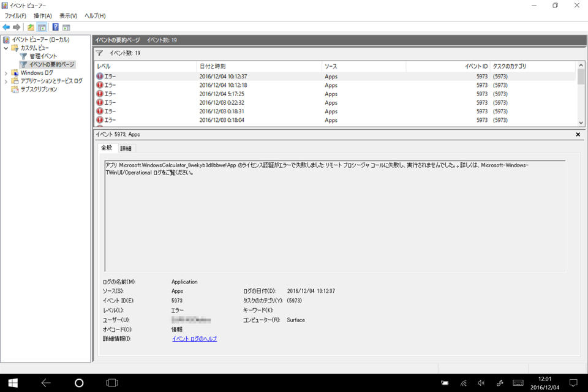Image resolution: width=588 pixels, height=392 pixels.
Task: Open Task View on the taskbar
Action: [112, 383]
